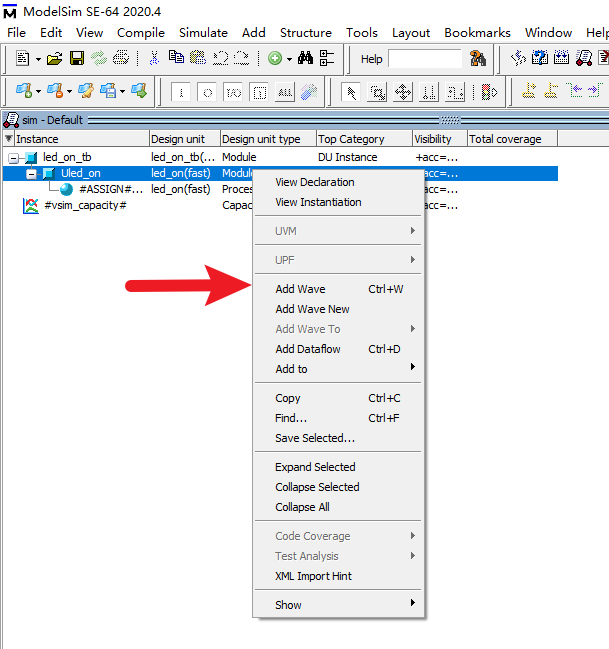Open a file with the folder icon
609x649 pixels.
point(54,58)
